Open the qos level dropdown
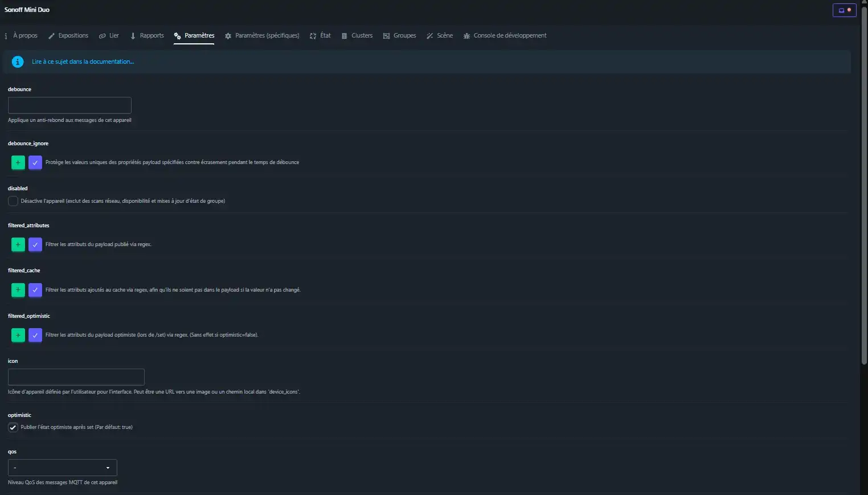This screenshot has width=868, height=495. [x=62, y=468]
